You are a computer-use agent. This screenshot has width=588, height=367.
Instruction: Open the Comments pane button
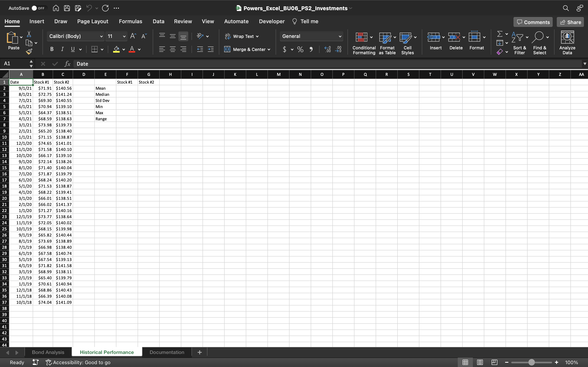(533, 22)
